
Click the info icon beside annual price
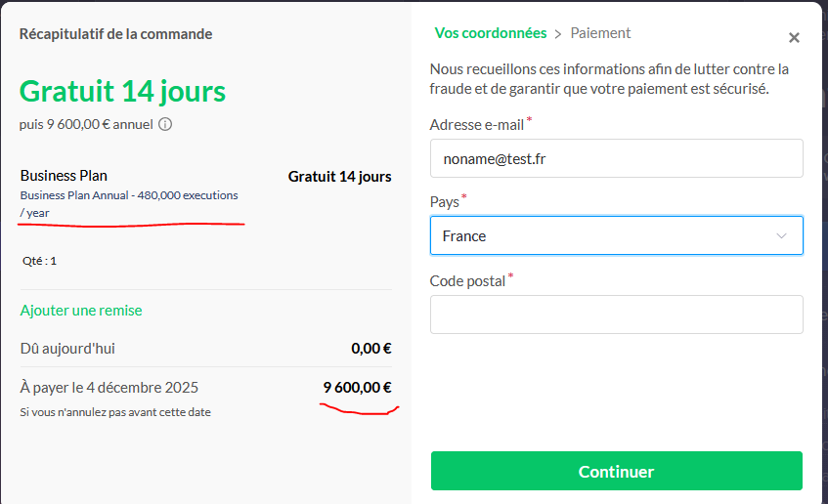coord(165,124)
